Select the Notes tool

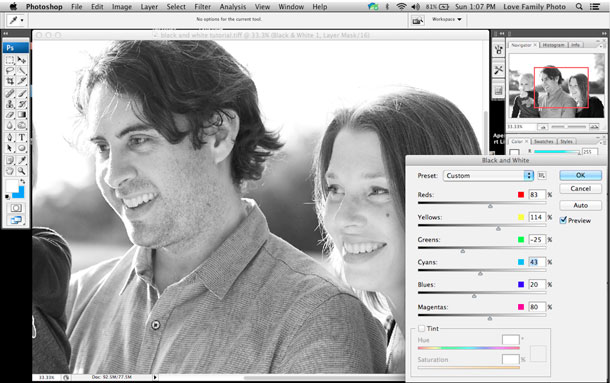(10, 160)
